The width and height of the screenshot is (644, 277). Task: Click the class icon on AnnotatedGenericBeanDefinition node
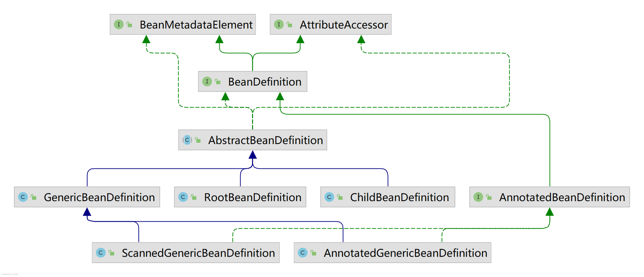click(x=303, y=253)
